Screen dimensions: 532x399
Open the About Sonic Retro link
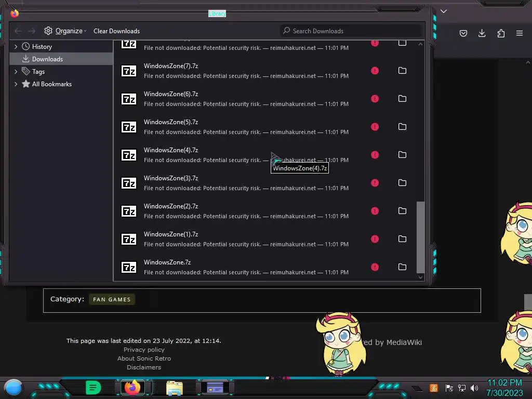(x=144, y=358)
